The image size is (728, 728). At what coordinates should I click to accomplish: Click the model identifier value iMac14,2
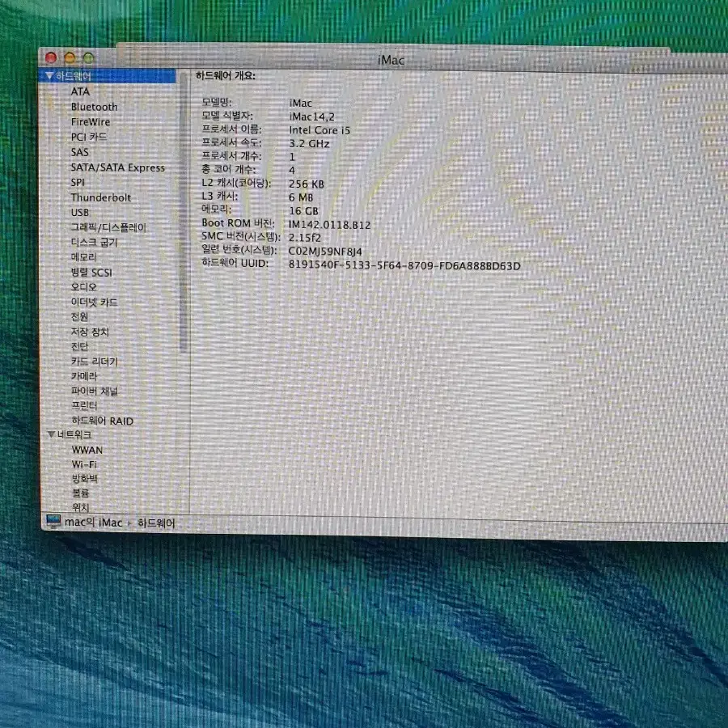tap(311, 116)
